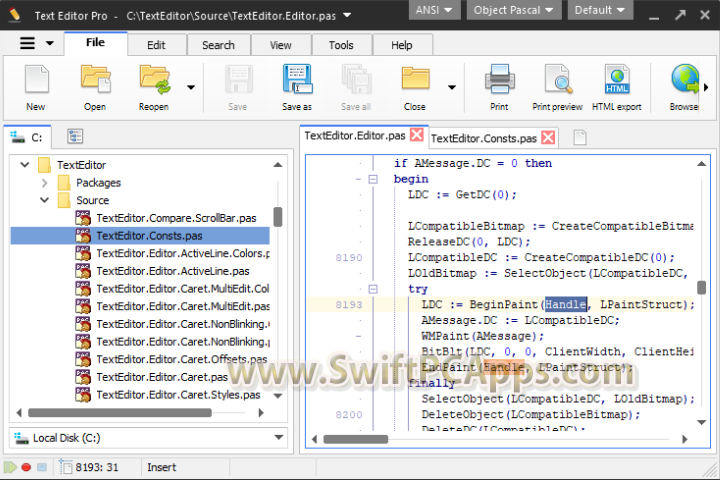Collapse the TextEditor root folder
This screenshot has width=720, height=480.
tap(25, 164)
